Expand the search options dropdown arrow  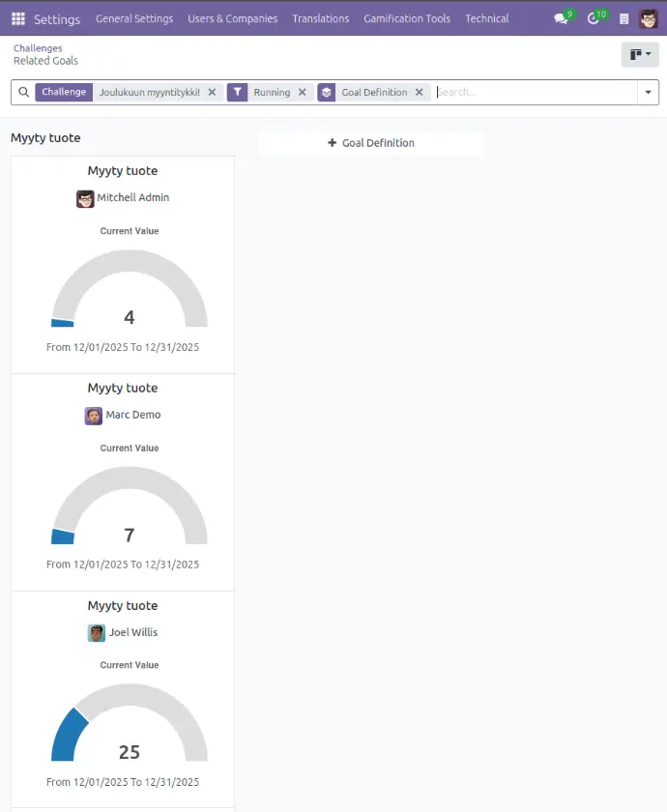(648, 93)
